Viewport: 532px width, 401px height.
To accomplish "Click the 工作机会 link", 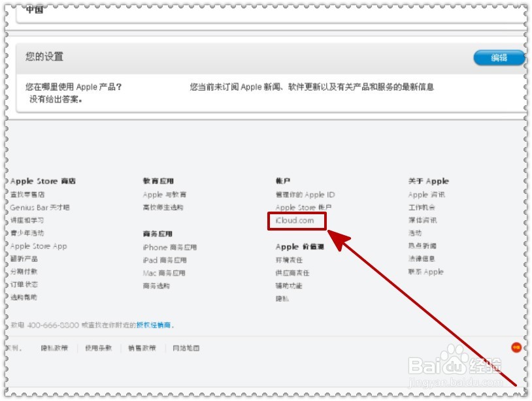I will tap(422, 207).
